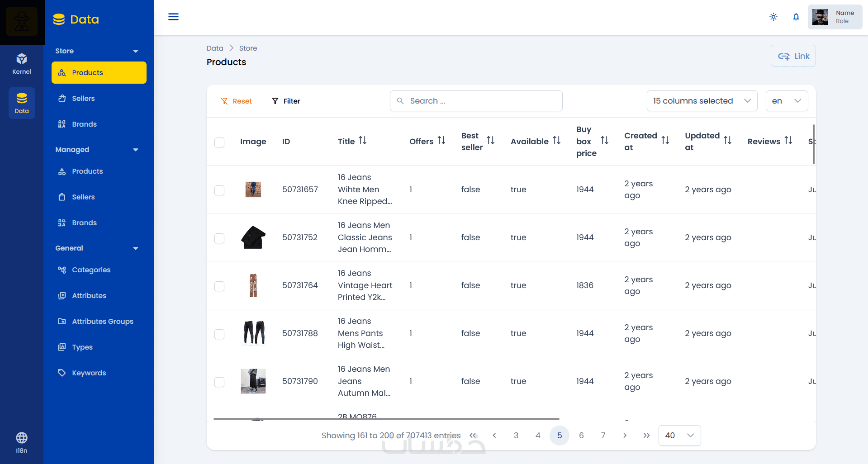Open the hamburger menu icon
This screenshot has width=868, height=464.
point(173,17)
